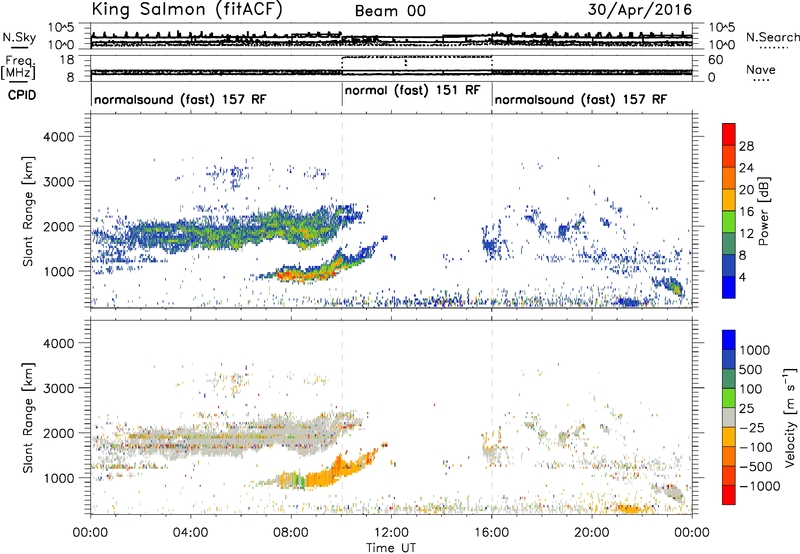Click the 'Nave' legend label
Screen dimensions: 800x554
(761, 70)
